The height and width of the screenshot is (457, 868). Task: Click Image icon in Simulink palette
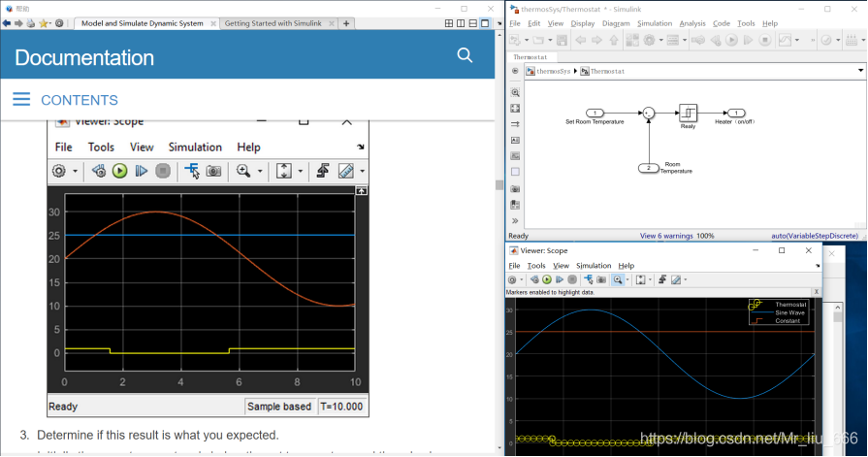click(x=515, y=156)
